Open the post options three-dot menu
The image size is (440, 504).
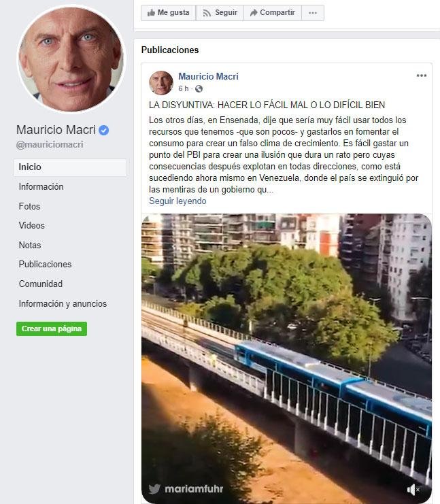pos(422,75)
